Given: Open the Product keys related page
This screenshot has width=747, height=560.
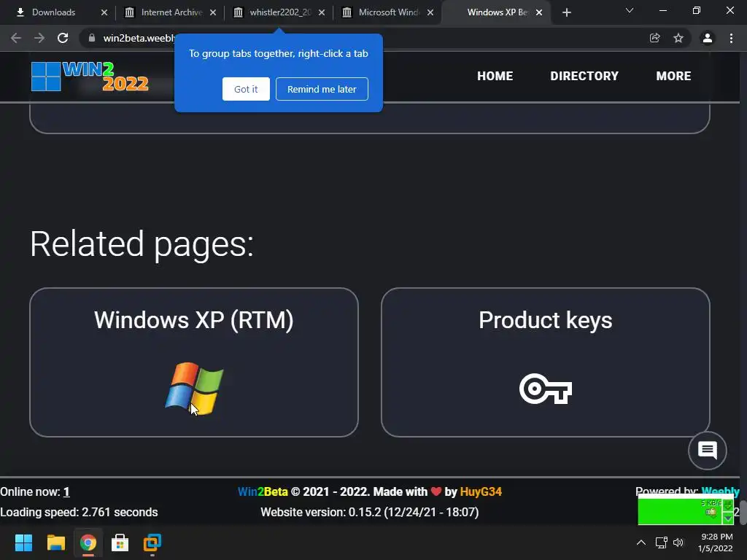Looking at the screenshot, I should [x=546, y=362].
